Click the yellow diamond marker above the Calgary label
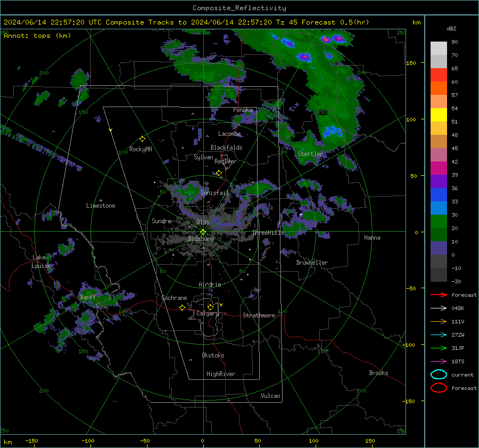 point(210,307)
